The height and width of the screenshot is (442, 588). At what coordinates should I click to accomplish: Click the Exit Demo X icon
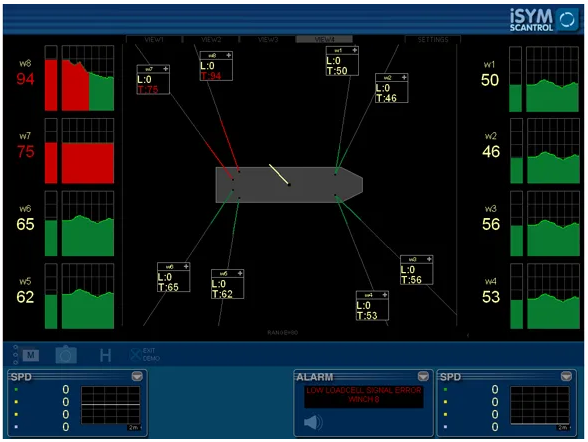(x=135, y=355)
